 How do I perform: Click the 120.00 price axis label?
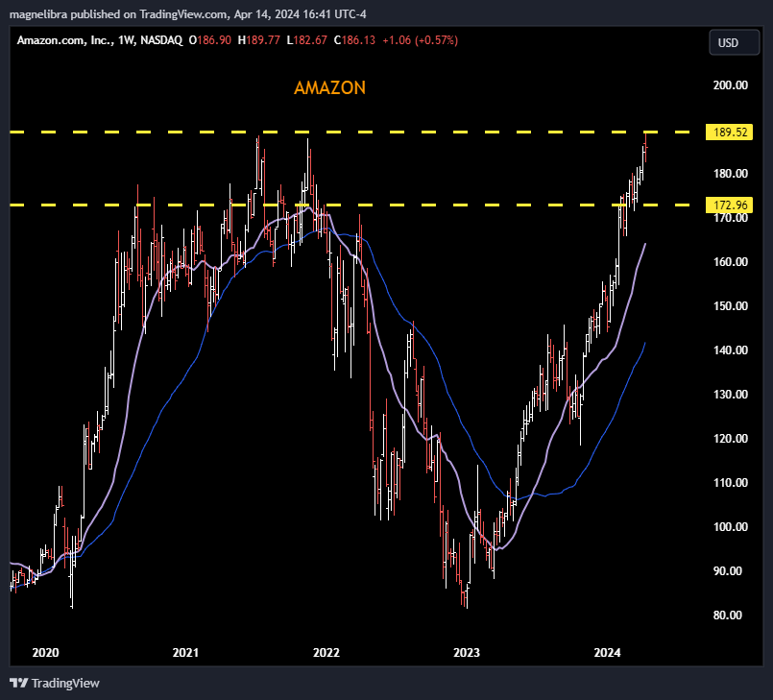[x=730, y=438]
